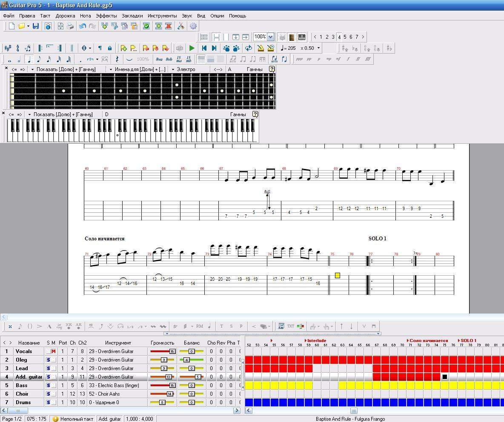
Task: Print the tablature with the printer icon
Action: pos(70,26)
